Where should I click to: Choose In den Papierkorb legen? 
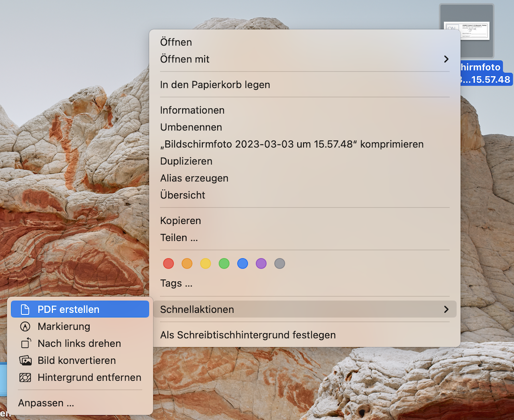click(215, 85)
